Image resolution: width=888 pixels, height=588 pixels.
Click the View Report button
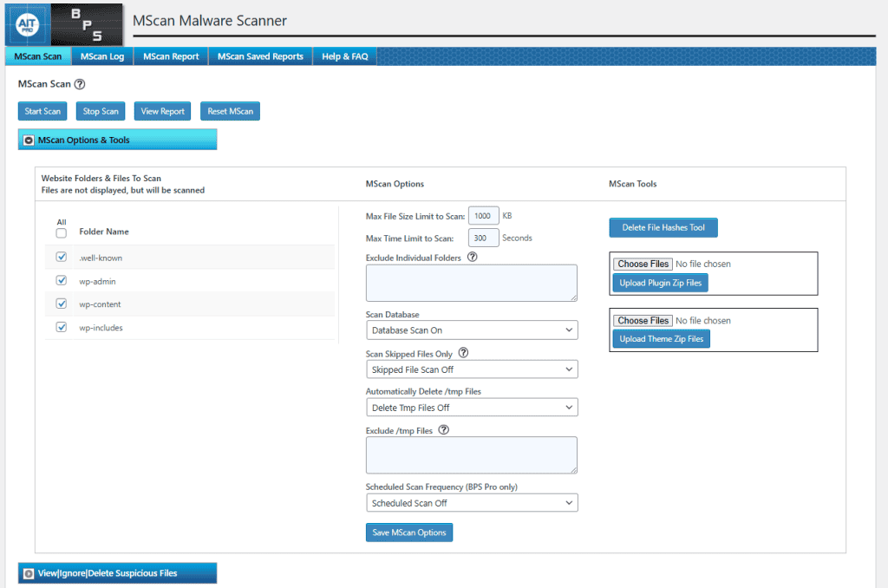click(162, 111)
